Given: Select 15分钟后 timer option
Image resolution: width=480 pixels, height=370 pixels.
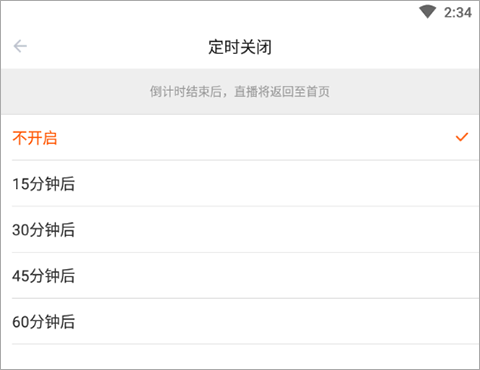Looking at the screenshot, I should click(240, 184).
